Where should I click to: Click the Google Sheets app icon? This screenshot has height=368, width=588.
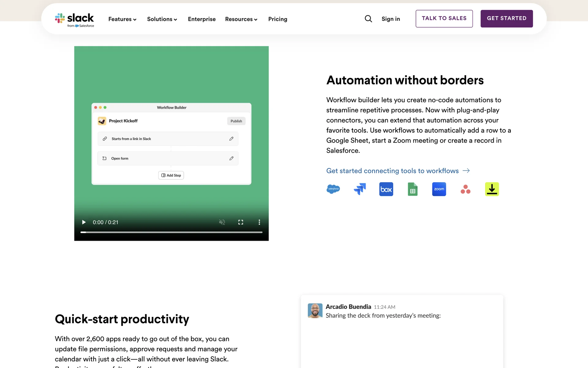pyautogui.click(x=413, y=189)
